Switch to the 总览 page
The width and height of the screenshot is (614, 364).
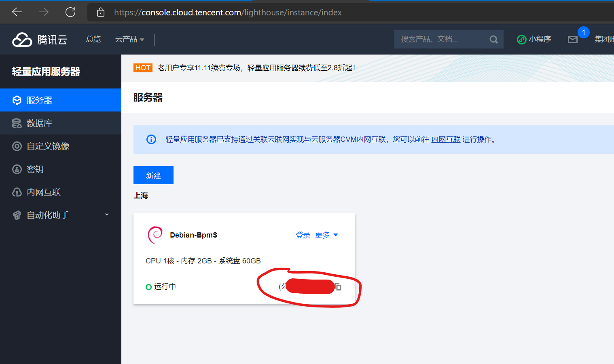tap(93, 39)
